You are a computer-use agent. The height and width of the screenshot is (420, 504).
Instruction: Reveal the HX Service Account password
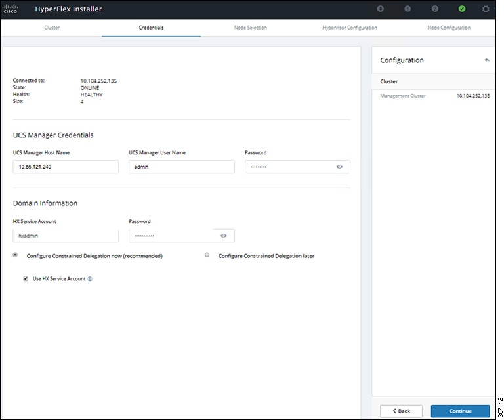coord(224,236)
